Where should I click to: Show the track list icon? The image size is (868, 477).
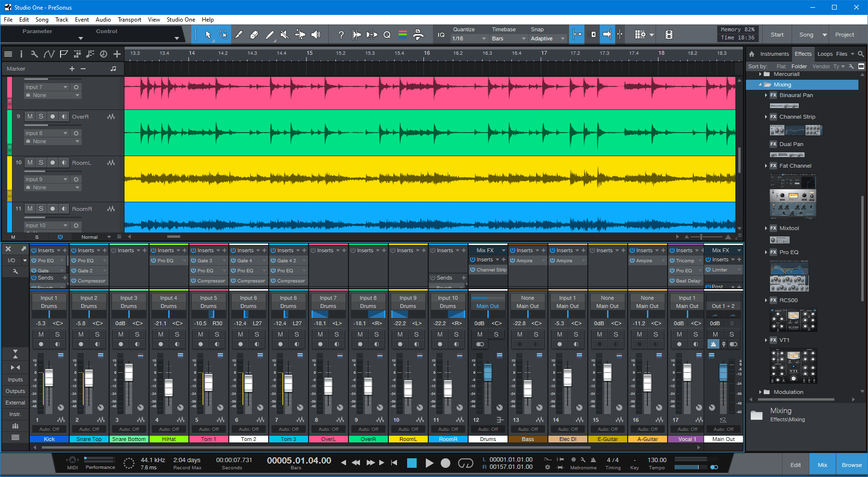click(8, 54)
